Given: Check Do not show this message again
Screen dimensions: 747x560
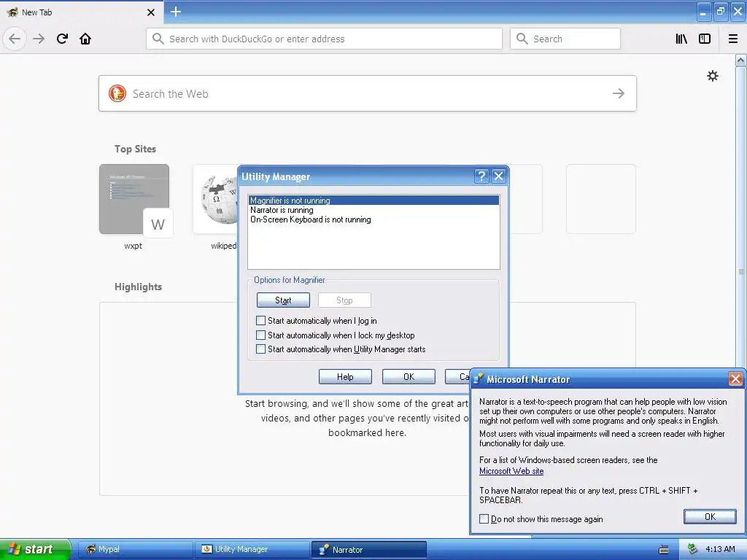Looking at the screenshot, I should pyautogui.click(x=484, y=518).
